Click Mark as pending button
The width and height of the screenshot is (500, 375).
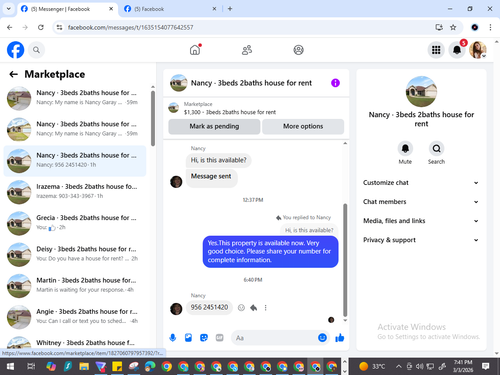[214, 126]
